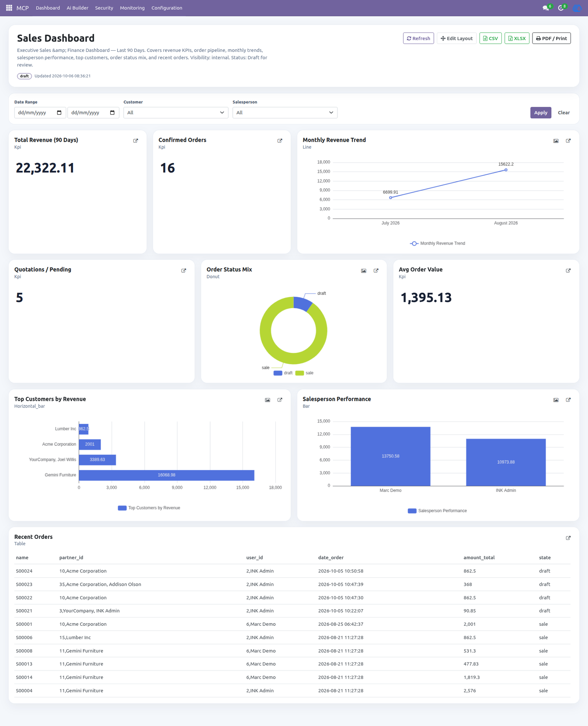Open the Monitoring menu

(x=132, y=8)
